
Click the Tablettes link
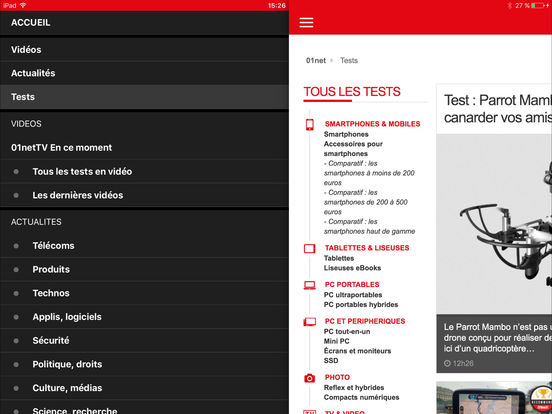click(339, 258)
